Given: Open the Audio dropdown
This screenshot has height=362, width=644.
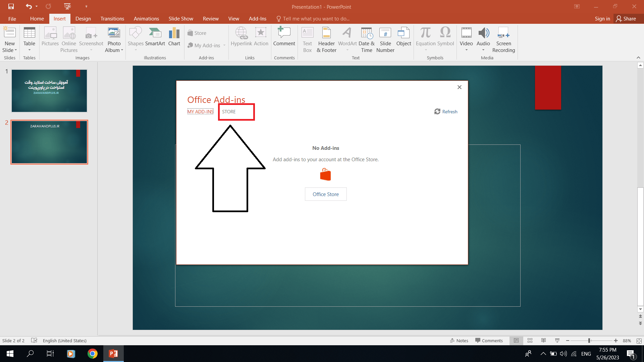Looking at the screenshot, I should coord(483,40).
